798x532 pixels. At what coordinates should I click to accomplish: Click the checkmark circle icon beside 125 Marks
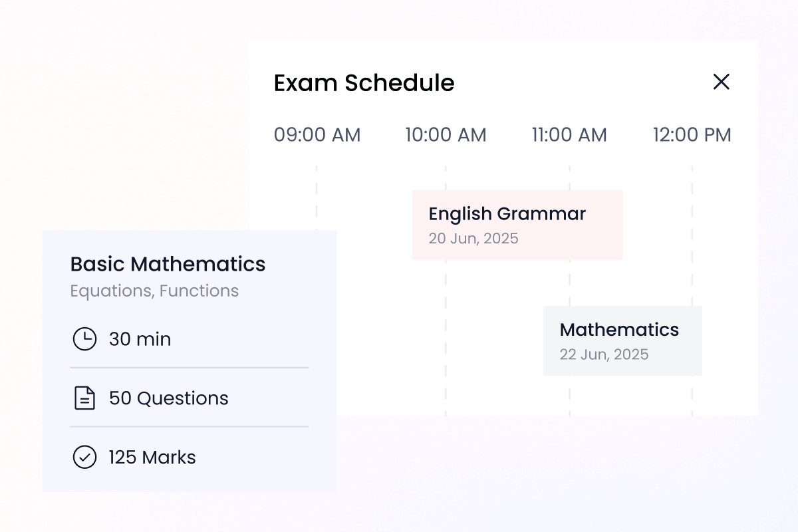click(84, 458)
